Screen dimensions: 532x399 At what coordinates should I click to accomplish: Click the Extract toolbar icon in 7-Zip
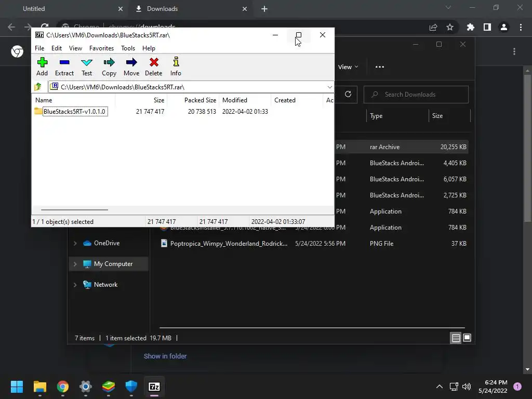tap(64, 66)
